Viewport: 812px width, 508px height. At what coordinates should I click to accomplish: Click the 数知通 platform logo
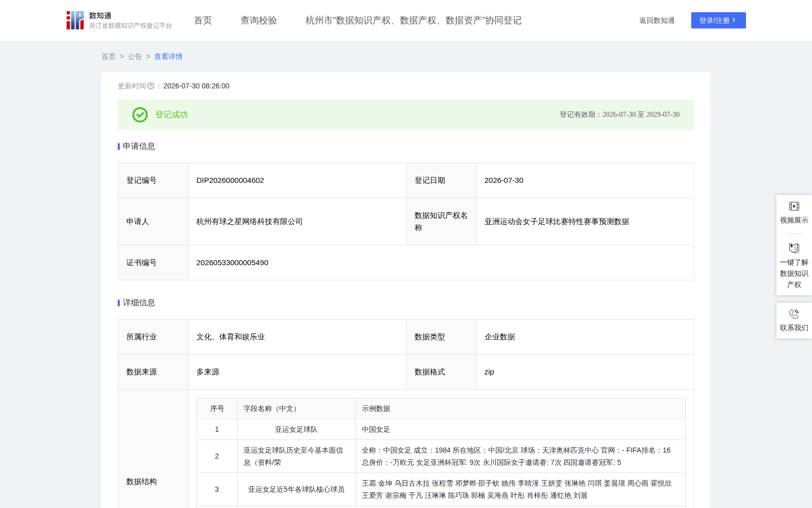[x=119, y=20]
